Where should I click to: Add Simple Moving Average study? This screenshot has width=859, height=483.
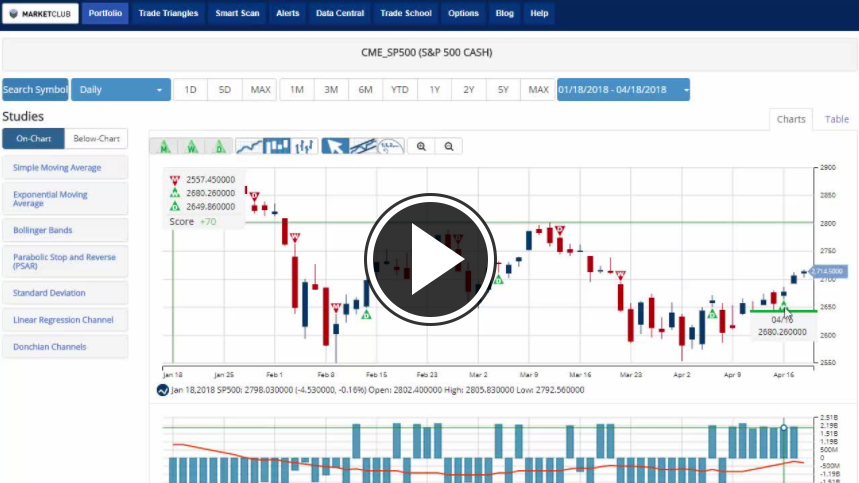click(65, 168)
